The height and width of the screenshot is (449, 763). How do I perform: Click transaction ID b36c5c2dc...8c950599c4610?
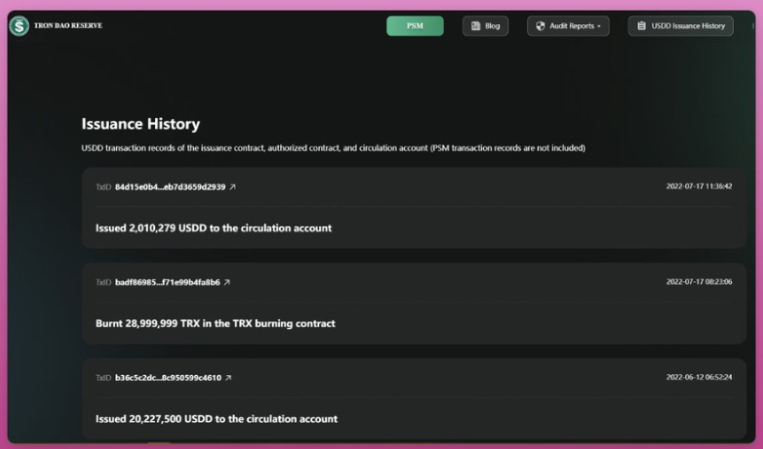168,377
